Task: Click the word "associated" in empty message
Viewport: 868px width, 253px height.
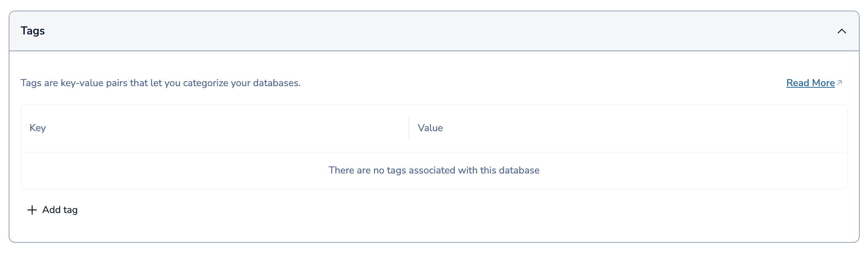Action: coord(432,170)
